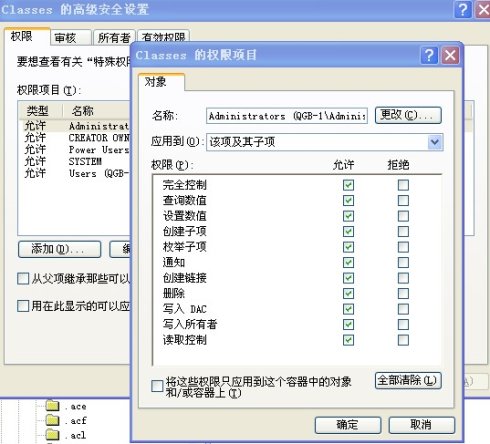Click the .ace folder icon

point(53,406)
